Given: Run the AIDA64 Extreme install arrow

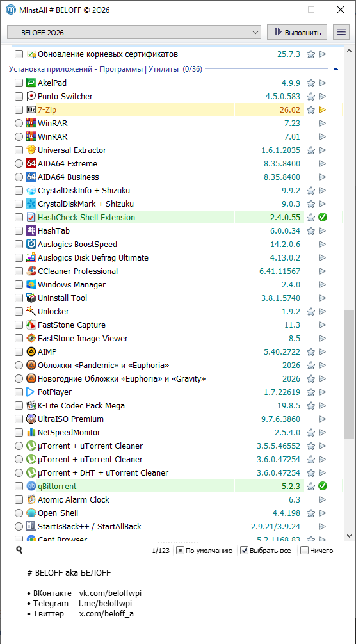Looking at the screenshot, I should (322, 164).
